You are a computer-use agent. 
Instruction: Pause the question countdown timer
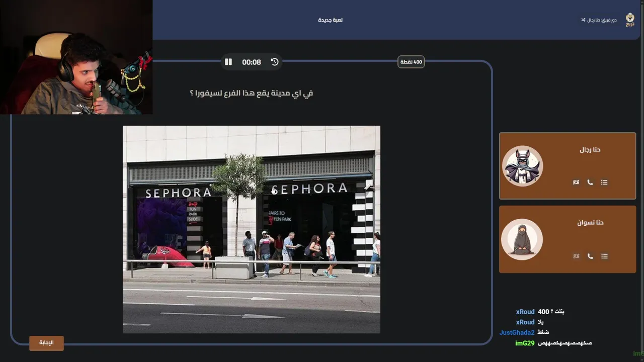(x=228, y=62)
